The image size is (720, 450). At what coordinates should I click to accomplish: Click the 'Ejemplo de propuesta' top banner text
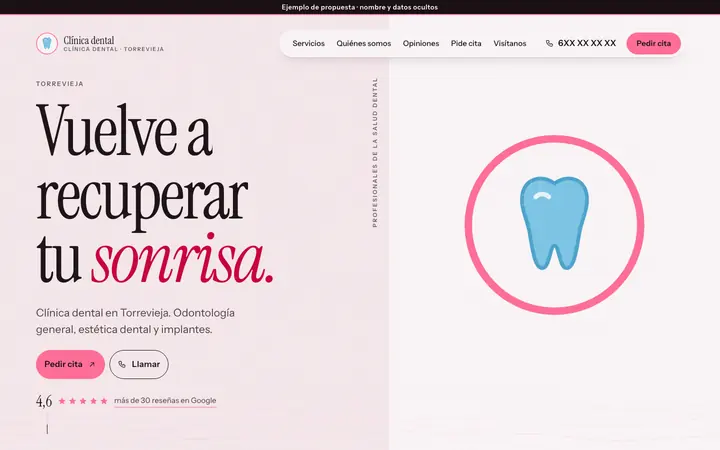coord(360,7)
